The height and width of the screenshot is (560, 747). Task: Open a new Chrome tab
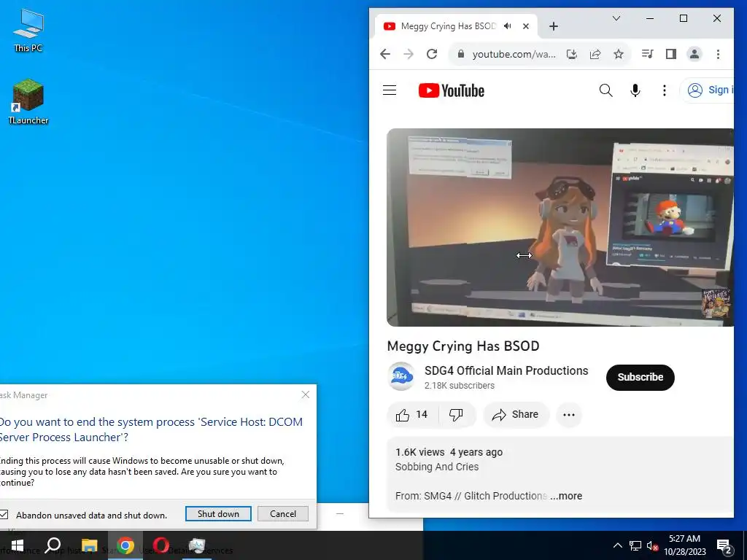pyautogui.click(x=553, y=26)
